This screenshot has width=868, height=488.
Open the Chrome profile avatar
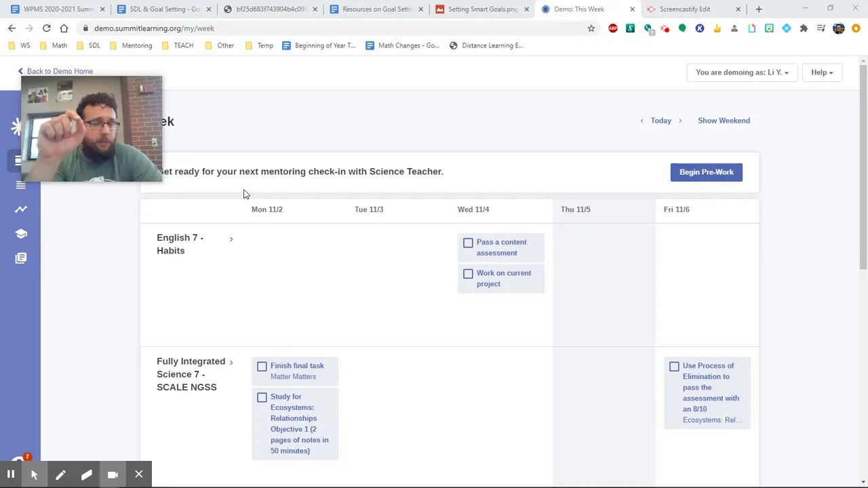coord(839,28)
